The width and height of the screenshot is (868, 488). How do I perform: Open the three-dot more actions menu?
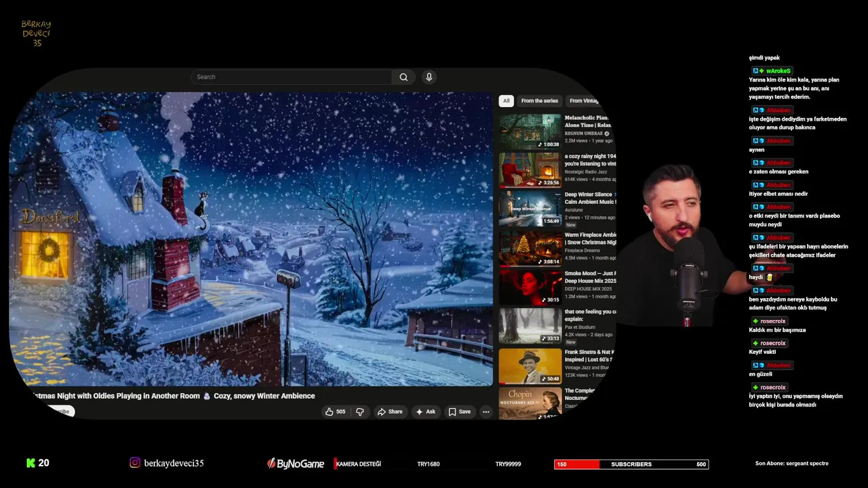tap(486, 411)
